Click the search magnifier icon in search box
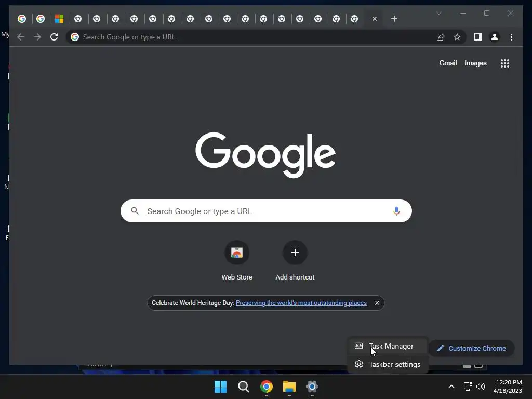 click(x=135, y=211)
